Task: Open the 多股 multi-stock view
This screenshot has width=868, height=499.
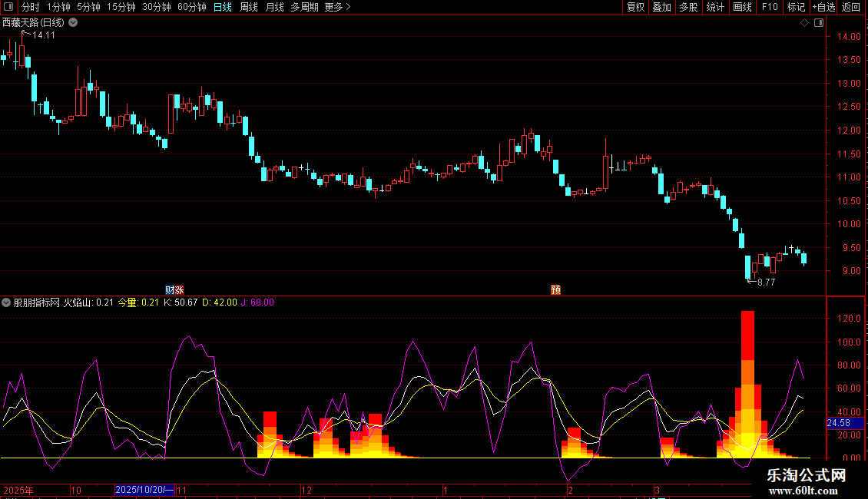Action: (x=689, y=7)
